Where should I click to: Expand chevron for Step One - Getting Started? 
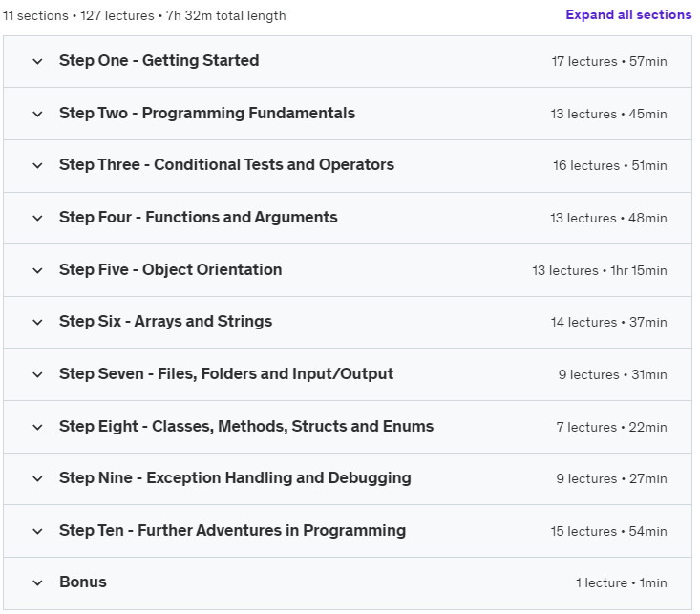[x=38, y=62]
